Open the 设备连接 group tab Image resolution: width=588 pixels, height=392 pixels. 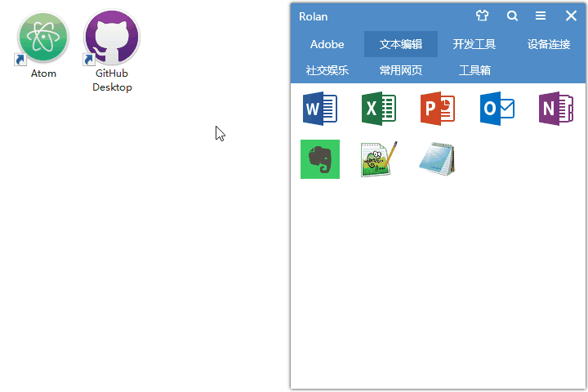tap(549, 44)
